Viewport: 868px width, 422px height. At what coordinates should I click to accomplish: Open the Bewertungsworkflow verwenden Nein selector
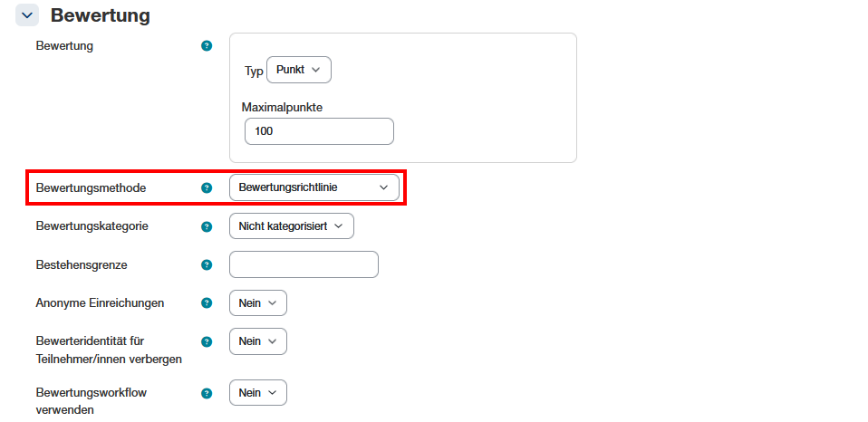(x=258, y=393)
